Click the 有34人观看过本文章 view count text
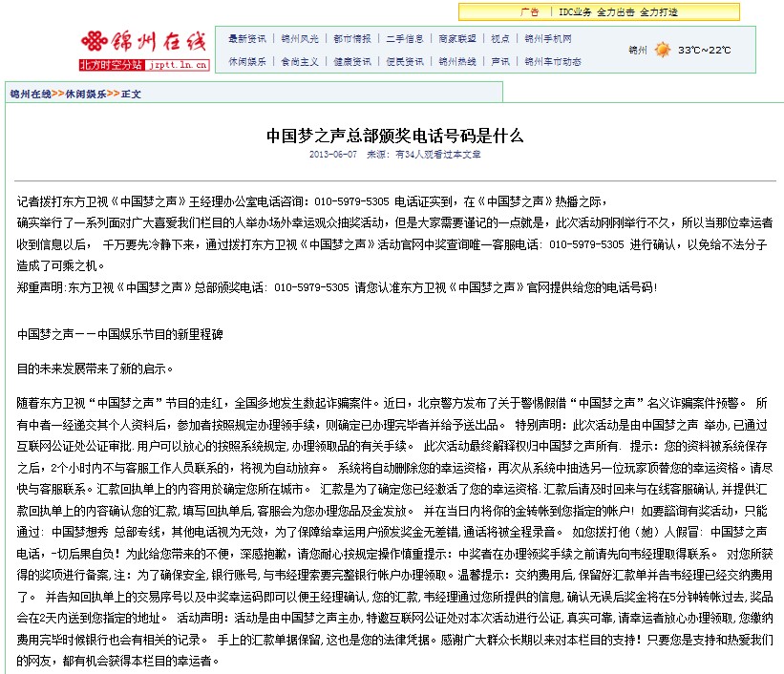The image size is (784, 674). pyautogui.click(x=438, y=155)
